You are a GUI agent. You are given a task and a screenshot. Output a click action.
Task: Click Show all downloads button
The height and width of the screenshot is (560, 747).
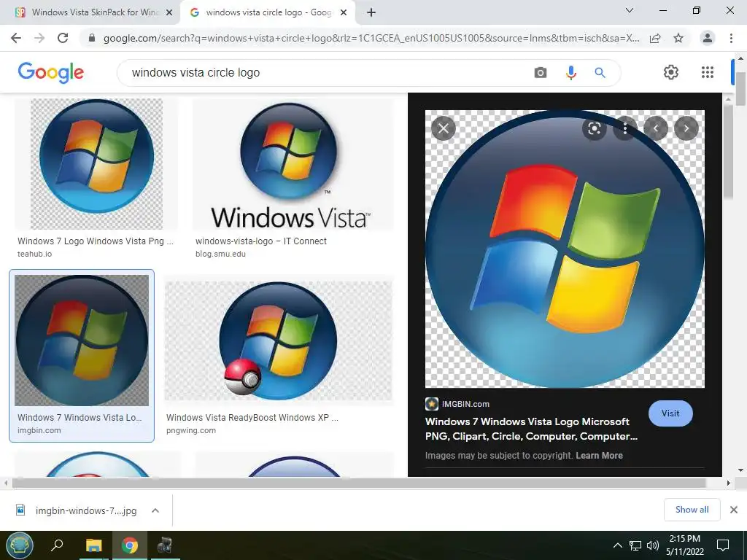(x=692, y=510)
